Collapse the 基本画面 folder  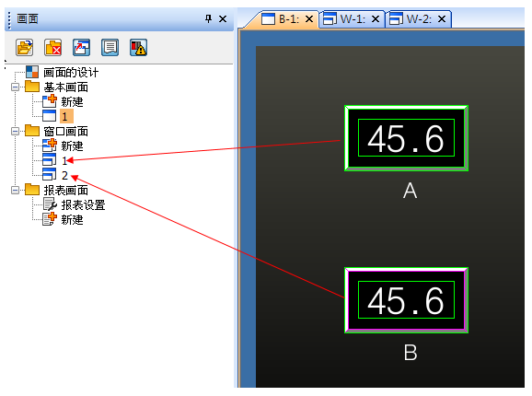point(16,87)
